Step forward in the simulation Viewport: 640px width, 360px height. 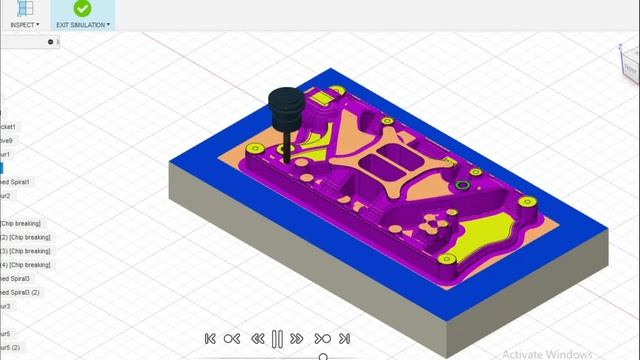pyautogui.click(x=297, y=339)
